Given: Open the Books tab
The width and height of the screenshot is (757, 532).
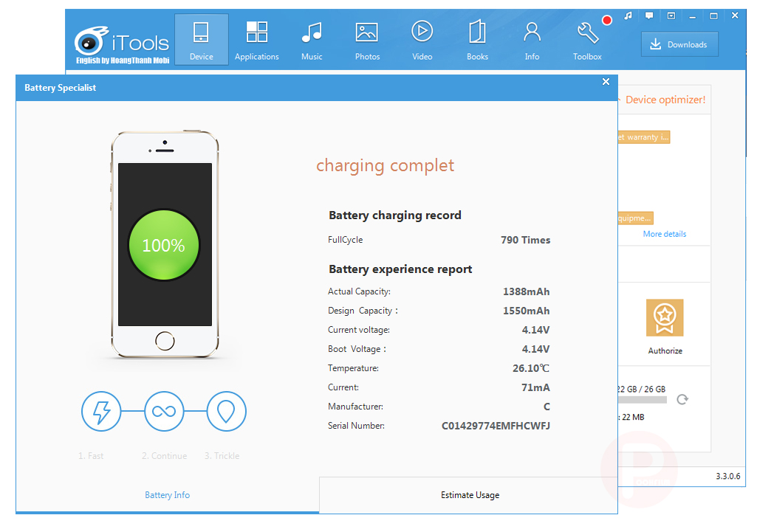Looking at the screenshot, I should pos(477,40).
